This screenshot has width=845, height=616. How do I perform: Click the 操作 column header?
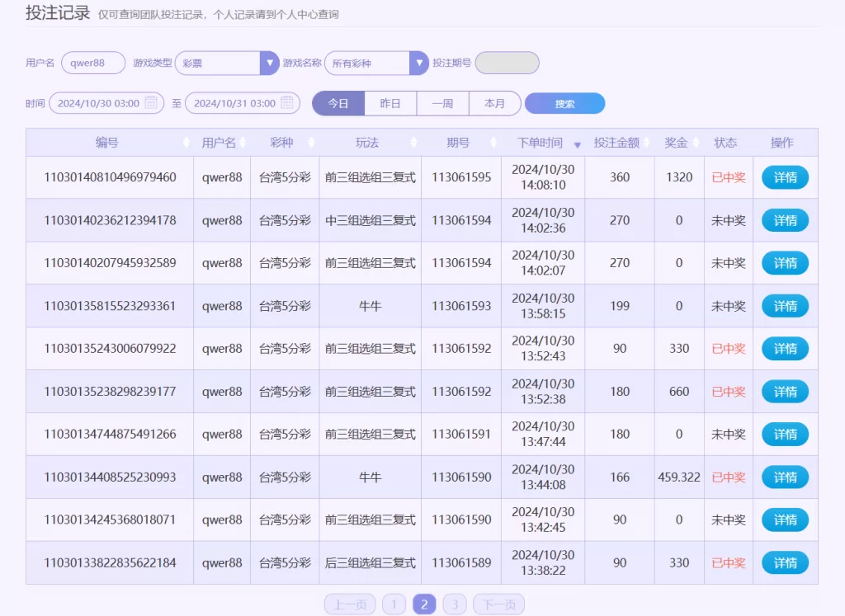click(782, 143)
